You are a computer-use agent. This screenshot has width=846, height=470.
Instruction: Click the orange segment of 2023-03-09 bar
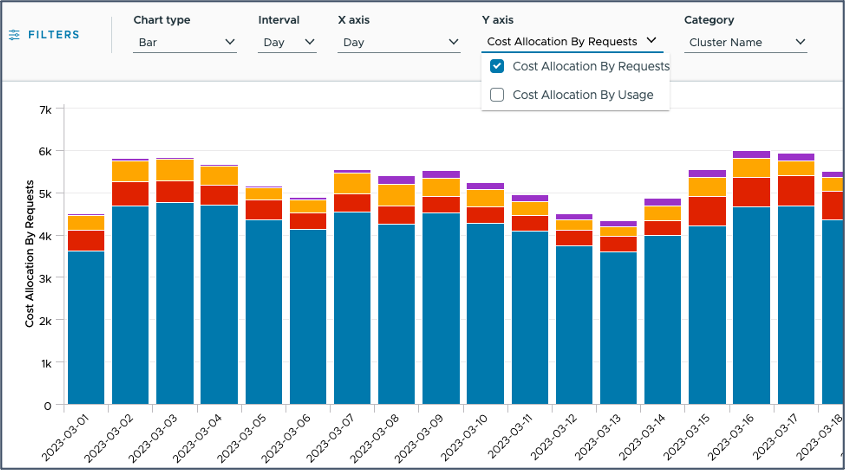coord(441,187)
